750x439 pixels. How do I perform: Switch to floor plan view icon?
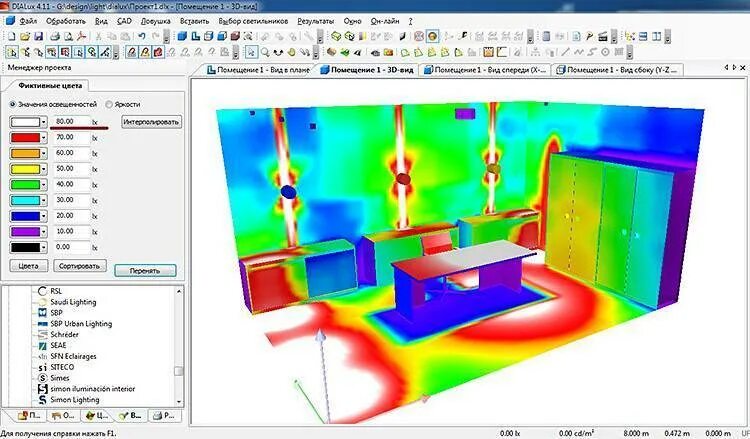coord(195,36)
